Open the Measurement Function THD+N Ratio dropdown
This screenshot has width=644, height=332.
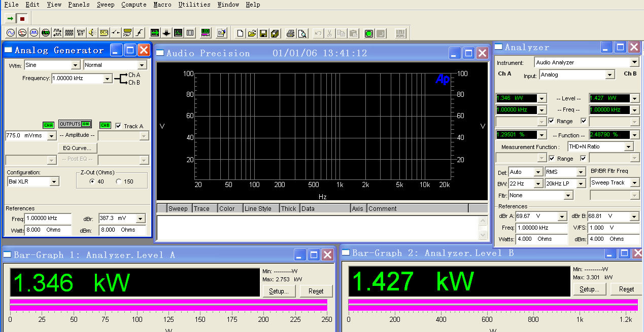[629, 146]
